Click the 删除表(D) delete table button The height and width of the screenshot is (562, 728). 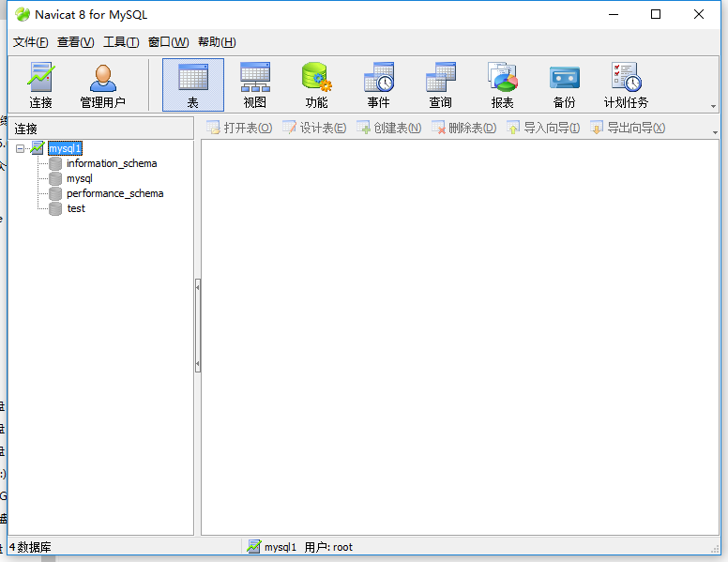click(463, 128)
